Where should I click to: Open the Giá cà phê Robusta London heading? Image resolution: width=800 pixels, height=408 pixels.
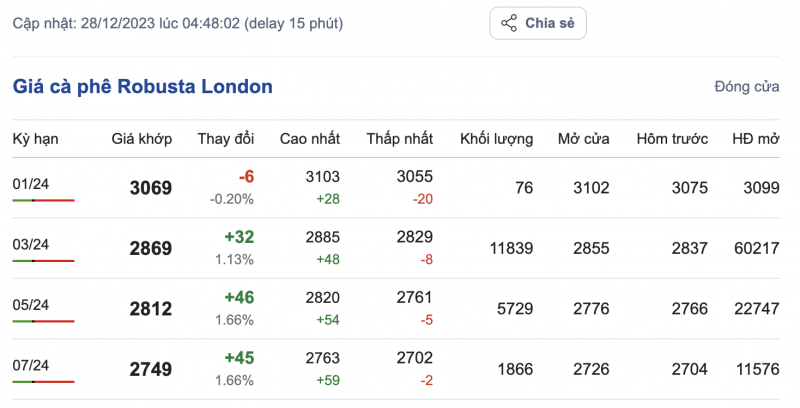click(143, 87)
